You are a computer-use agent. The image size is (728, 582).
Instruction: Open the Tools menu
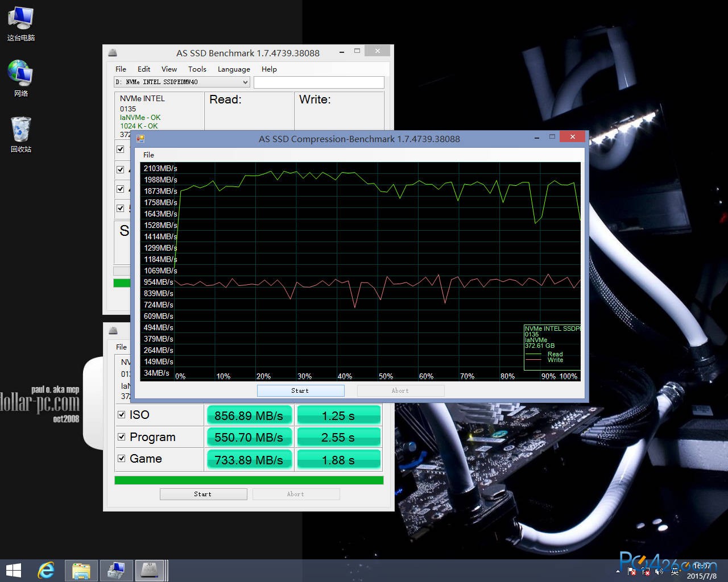tap(197, 69)
